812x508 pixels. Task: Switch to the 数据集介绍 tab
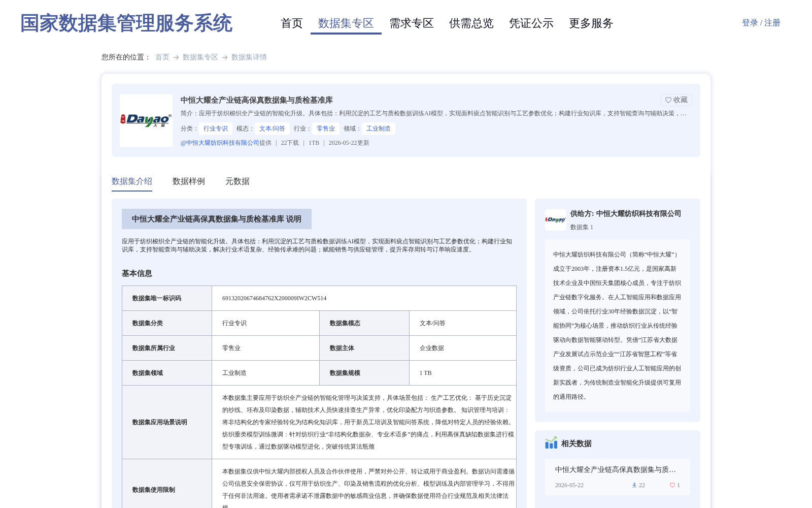(132, 181)
